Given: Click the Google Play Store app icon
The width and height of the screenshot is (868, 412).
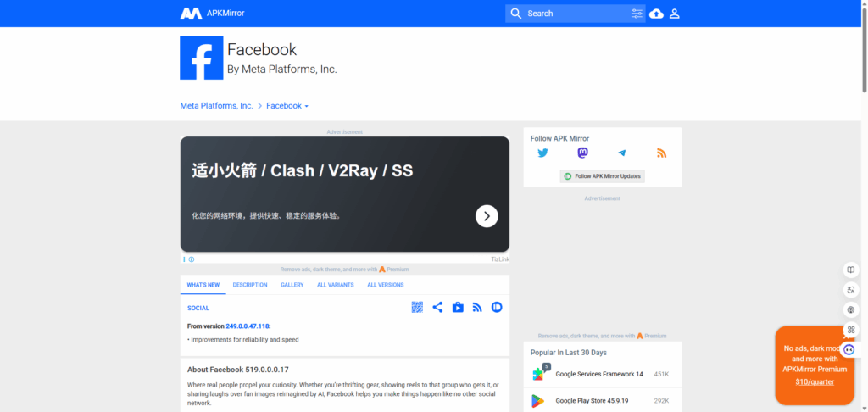Looking at the screenshot, I should 537,400.
